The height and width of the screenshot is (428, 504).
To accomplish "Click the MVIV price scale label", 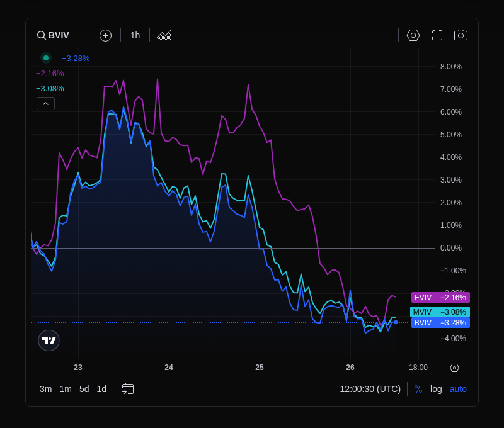I will (440, 312).
